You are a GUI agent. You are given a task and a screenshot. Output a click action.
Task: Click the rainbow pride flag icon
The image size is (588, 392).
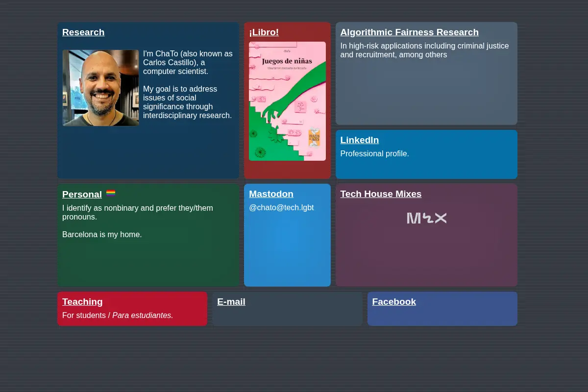coord(111,193)
